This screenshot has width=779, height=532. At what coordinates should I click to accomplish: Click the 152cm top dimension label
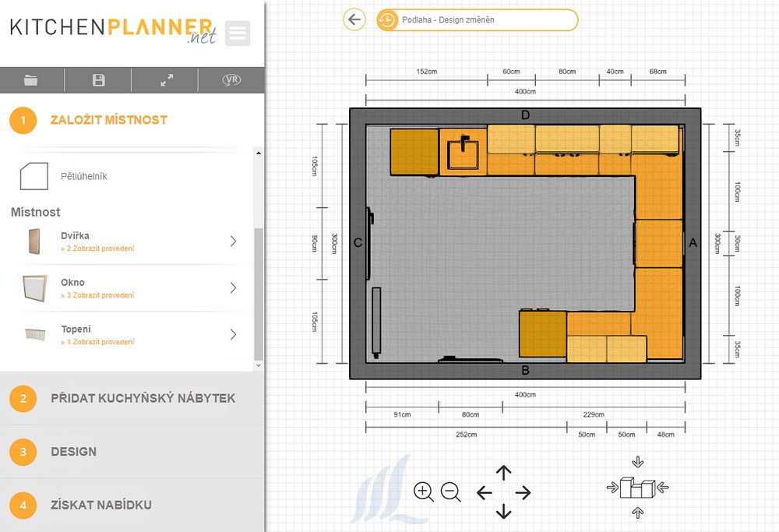(x=427, y=72)
